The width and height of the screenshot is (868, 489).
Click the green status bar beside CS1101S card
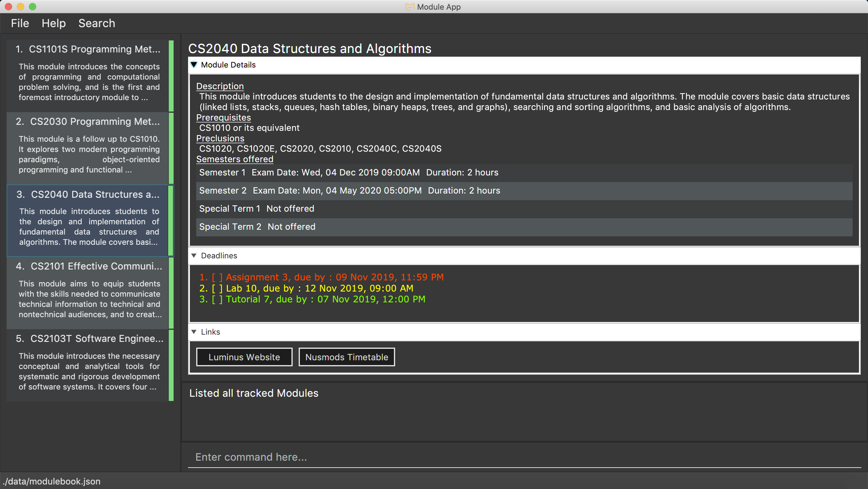tap(171, 76)
